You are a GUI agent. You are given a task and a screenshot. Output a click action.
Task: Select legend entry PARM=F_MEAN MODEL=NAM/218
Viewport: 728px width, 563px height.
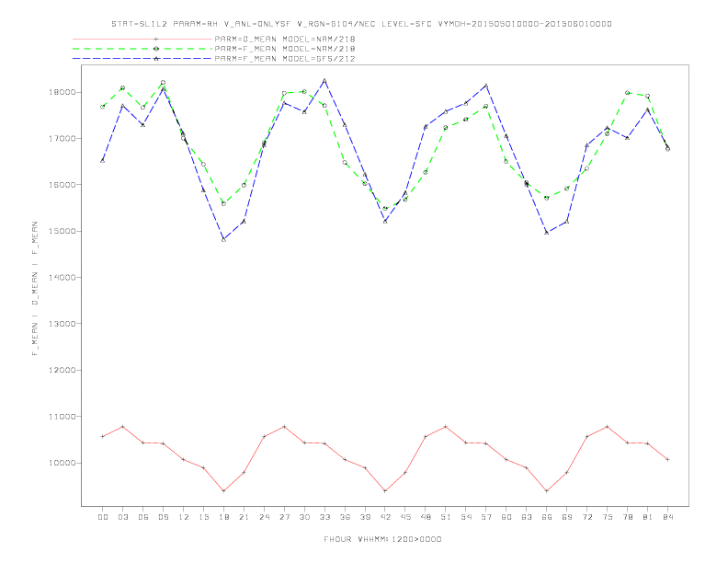point(285,49)
